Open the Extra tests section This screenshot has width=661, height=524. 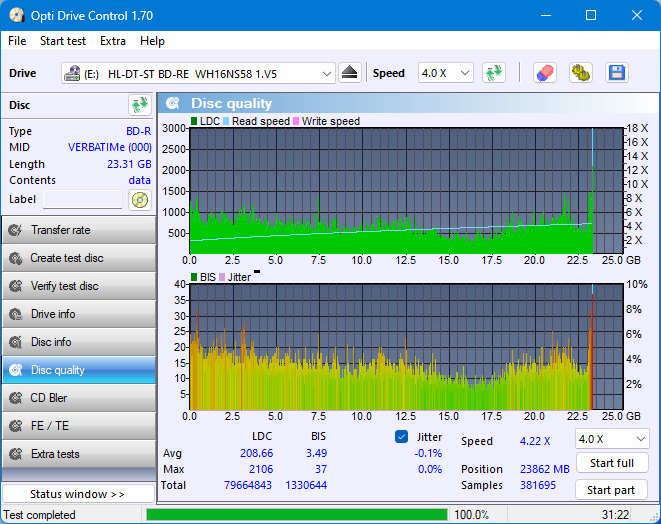tap(79, 454)
